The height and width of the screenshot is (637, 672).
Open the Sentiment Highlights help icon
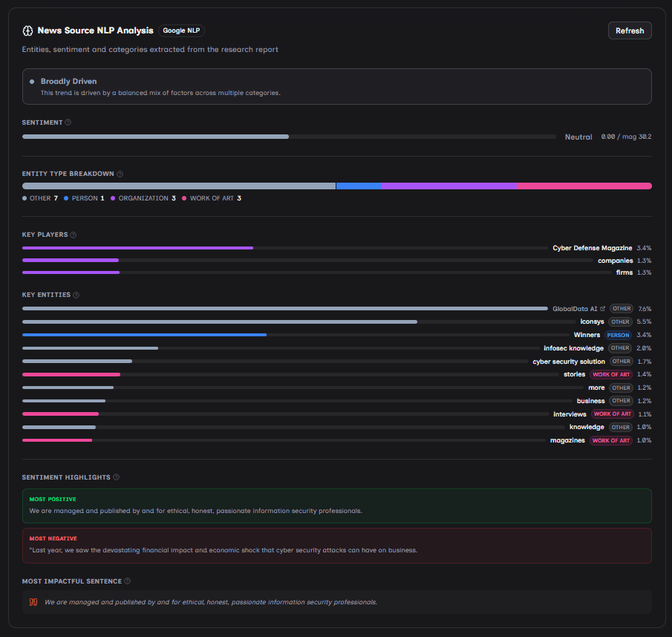coord(116,477)
